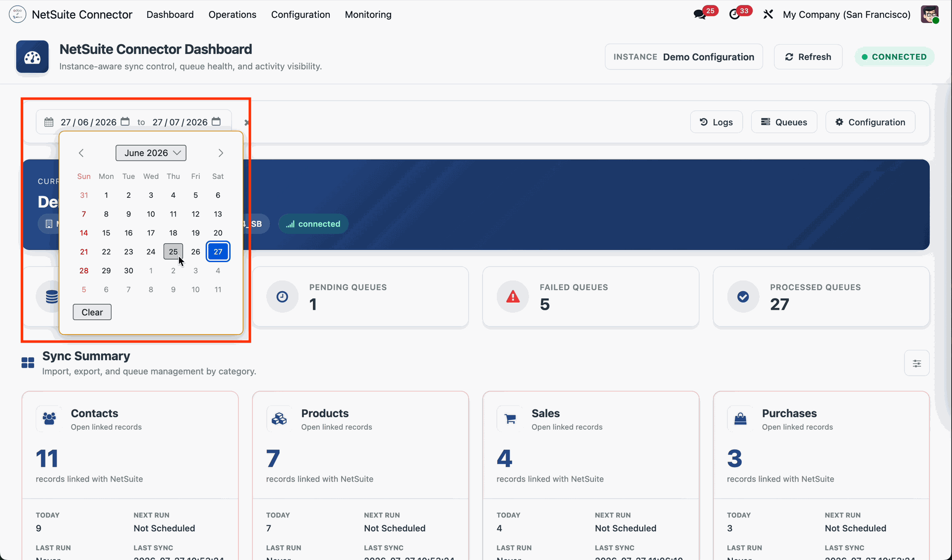This screenshot has height=560, width=952.
Task: Clear the date range with the x icon
Action: click(x=246, y=122)
